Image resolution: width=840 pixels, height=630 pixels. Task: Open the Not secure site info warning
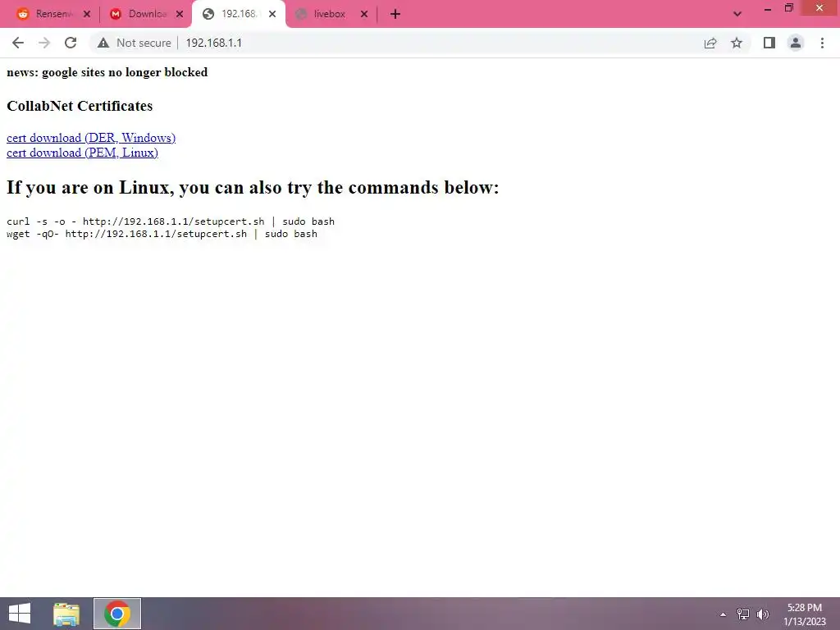point(134,43)
